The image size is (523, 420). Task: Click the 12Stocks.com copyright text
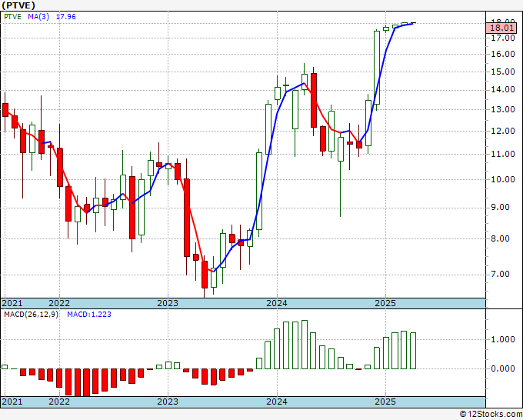(x=491, y=415)
